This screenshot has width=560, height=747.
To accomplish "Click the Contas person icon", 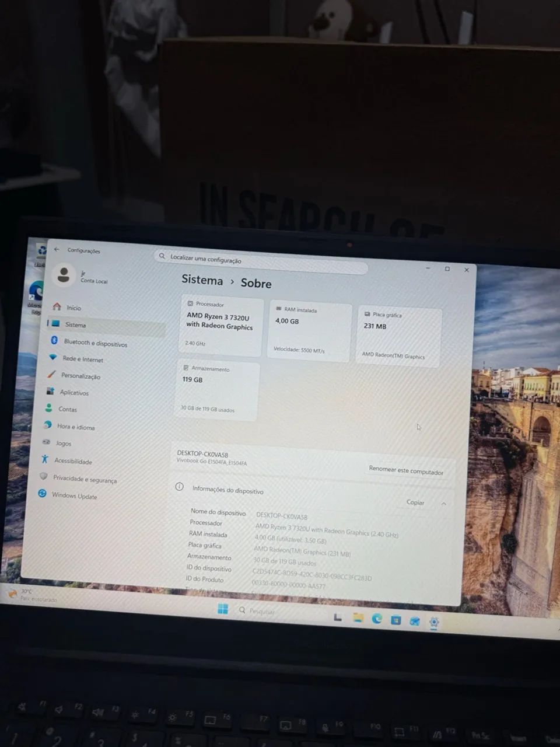I will pos(49,408).
